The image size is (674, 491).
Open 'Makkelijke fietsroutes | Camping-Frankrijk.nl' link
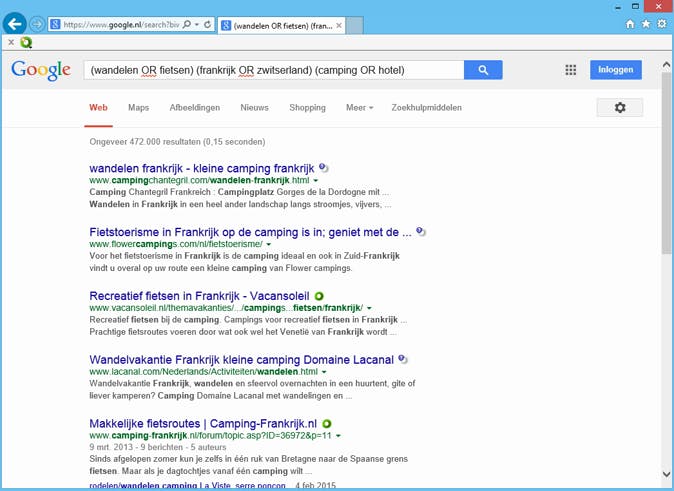(203, 423)
